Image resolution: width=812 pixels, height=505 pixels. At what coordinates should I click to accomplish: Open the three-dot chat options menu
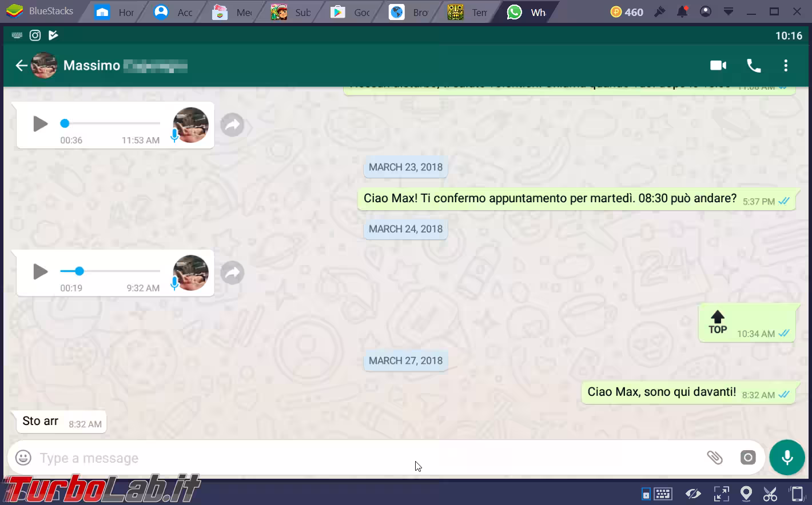coord(786,66)
